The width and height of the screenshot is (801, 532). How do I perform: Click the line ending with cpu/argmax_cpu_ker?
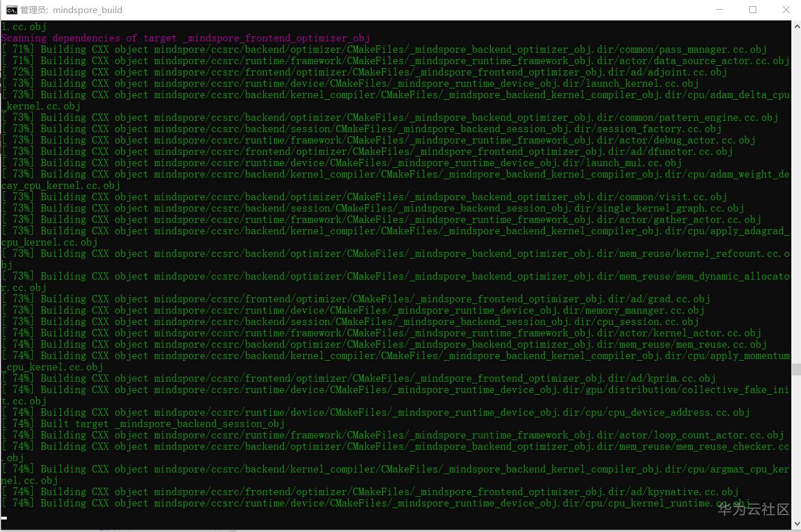(395, 469)
